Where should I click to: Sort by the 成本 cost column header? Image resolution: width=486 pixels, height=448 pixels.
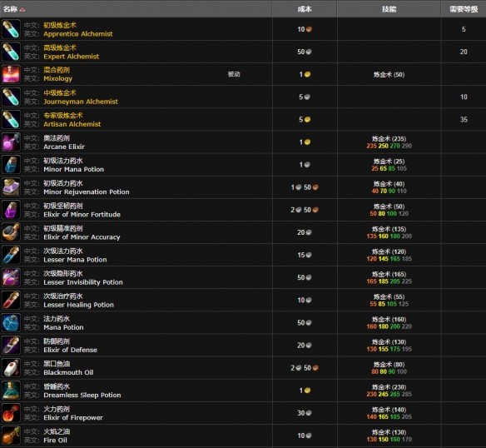tap(305, 9)
